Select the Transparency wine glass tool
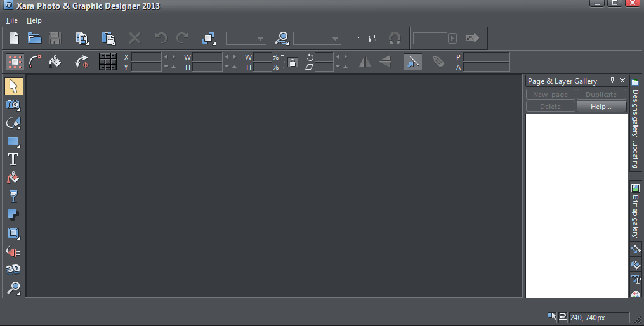This screenshot has width=644, height=326. pos(13,196)
